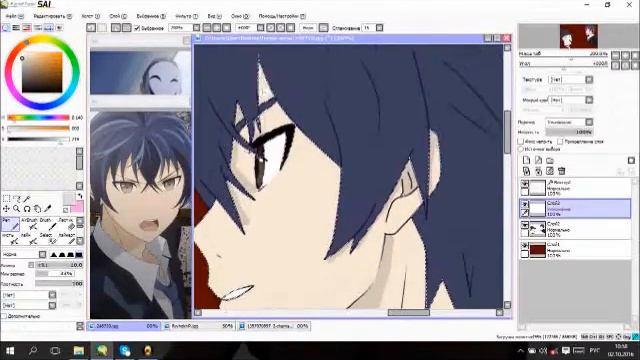This screenshot has height=360, width=640.
Task: Open the rotation angle dropdown in toolbar
Action: coord(260,28)
